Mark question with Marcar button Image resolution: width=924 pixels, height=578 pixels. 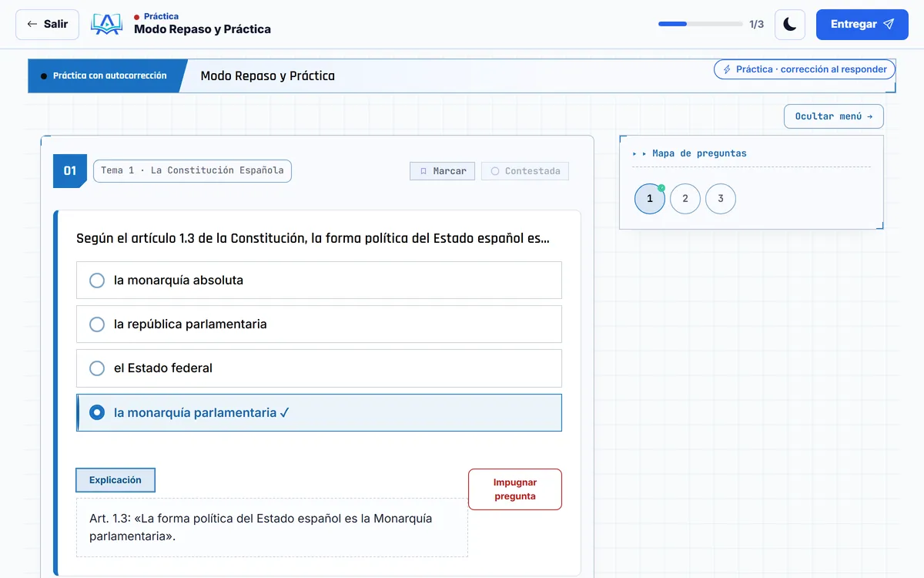click(x=442, y=171)
